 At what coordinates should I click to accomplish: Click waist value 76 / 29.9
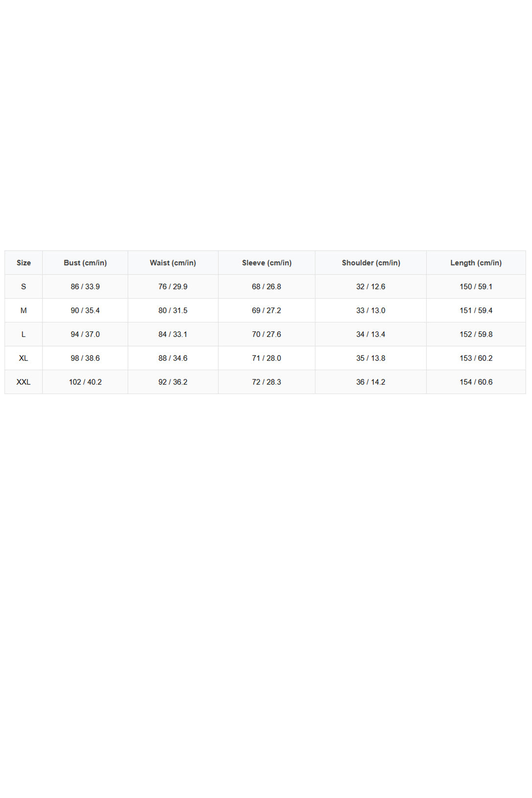(x=173, y=287)
